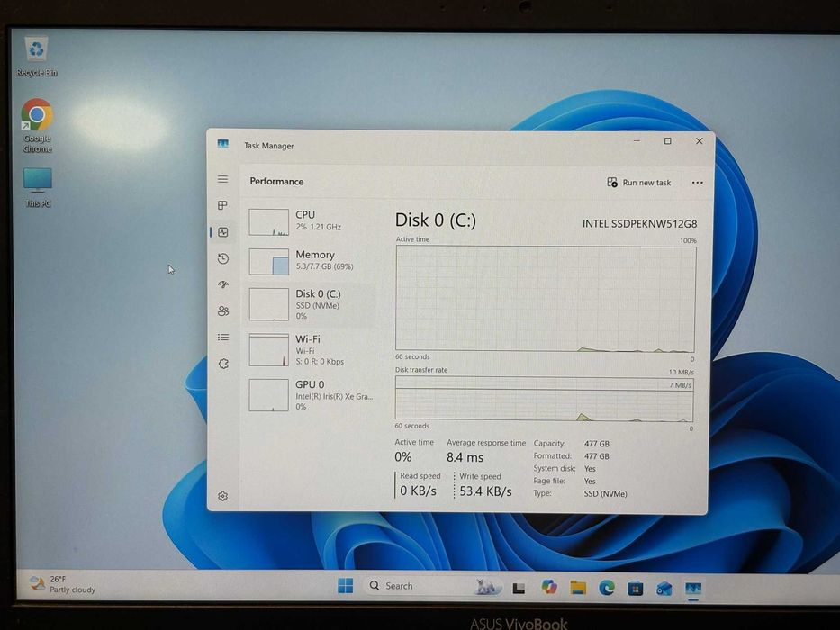Select the Performance page icon in sidebar
The image size is (840, 630).
pyautogui.click(x=223, y=232)
